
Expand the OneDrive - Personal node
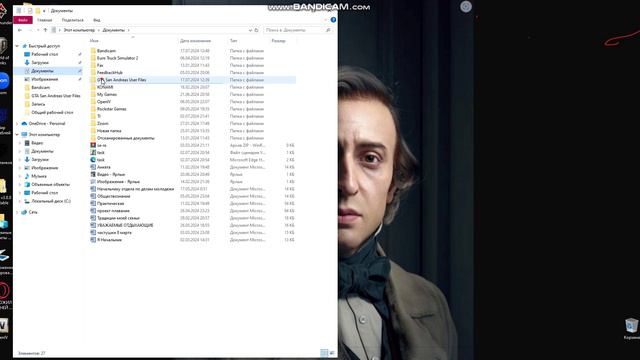click(x=17, y=124)
